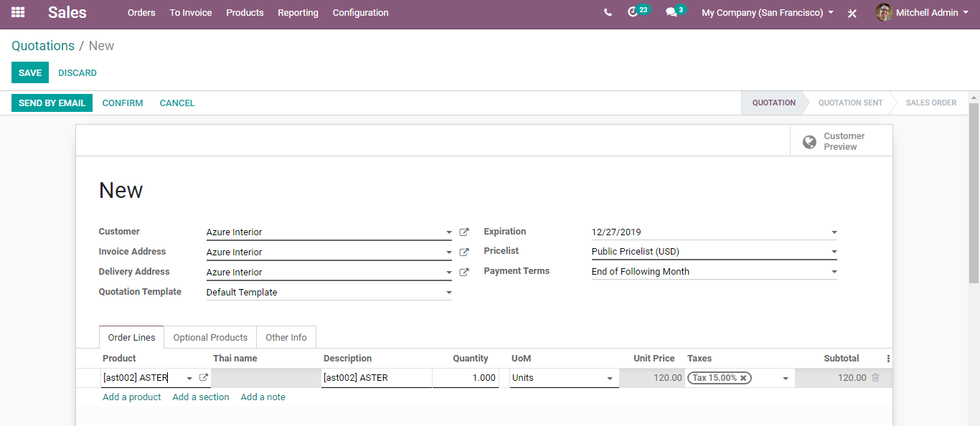
Task: Delete the ASTER order line
Action: pos(875,378)
